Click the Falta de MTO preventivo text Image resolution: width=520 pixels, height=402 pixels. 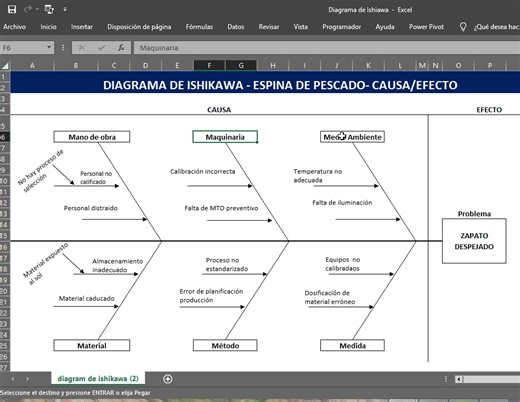[x=221, y=208]
